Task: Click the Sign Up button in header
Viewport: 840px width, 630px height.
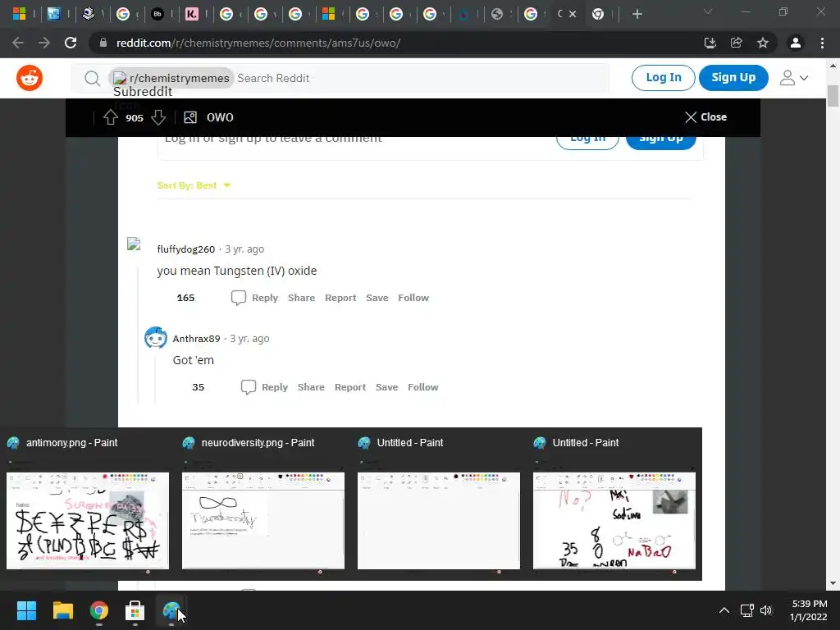Action: [x=733, y=77]
